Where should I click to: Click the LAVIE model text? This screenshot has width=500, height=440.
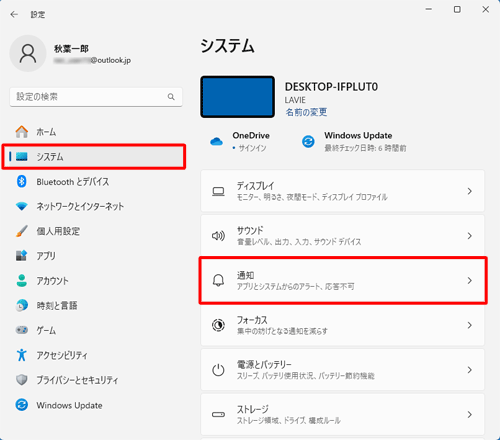[x=295, y=100]
